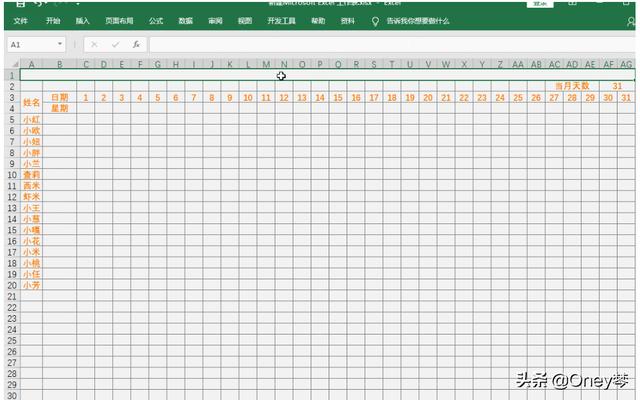Click the 告诉我你想要做什么 search box
The height and width of the screenshot is (400, 640).
coord(418,20)
